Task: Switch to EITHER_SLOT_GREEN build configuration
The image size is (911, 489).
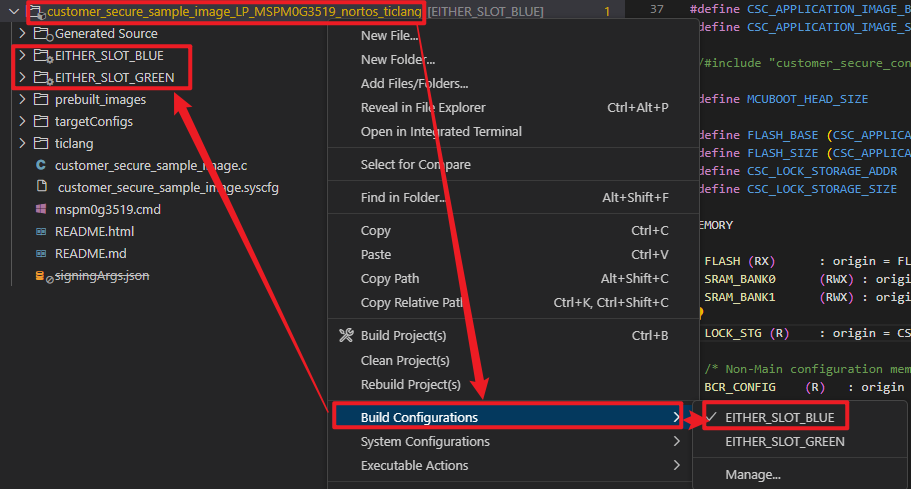Action: (784, 441)
